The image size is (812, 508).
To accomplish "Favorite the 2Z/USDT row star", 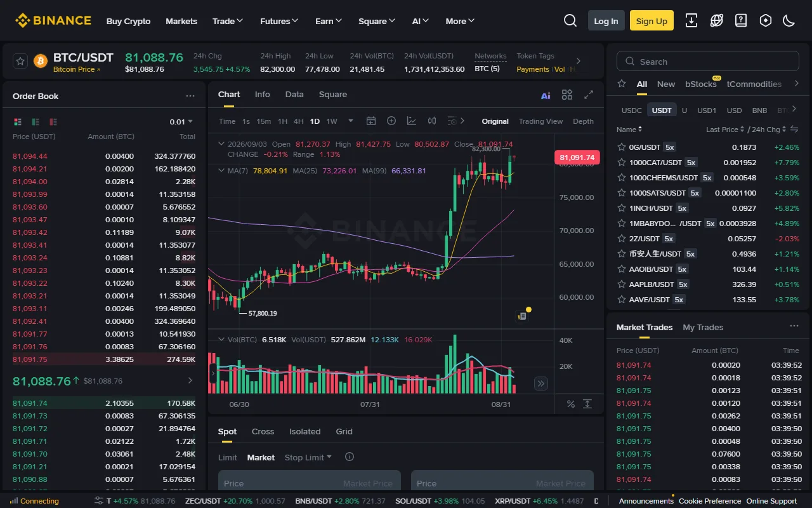I will (x=622, y=239).
